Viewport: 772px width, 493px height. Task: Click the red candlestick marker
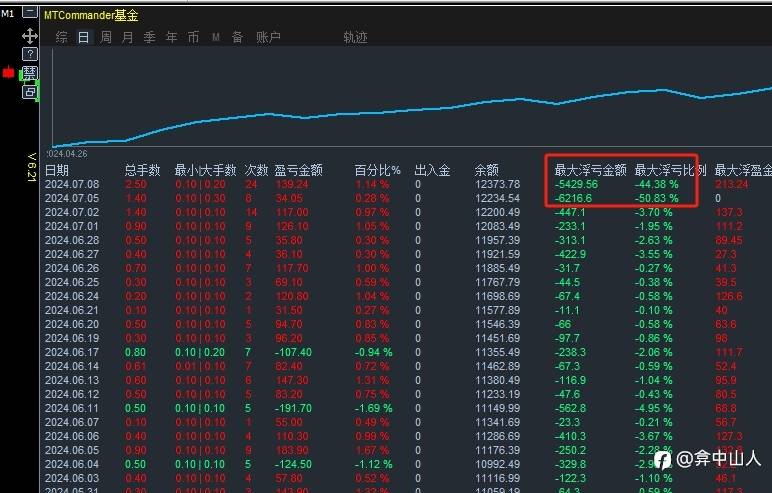8,73
